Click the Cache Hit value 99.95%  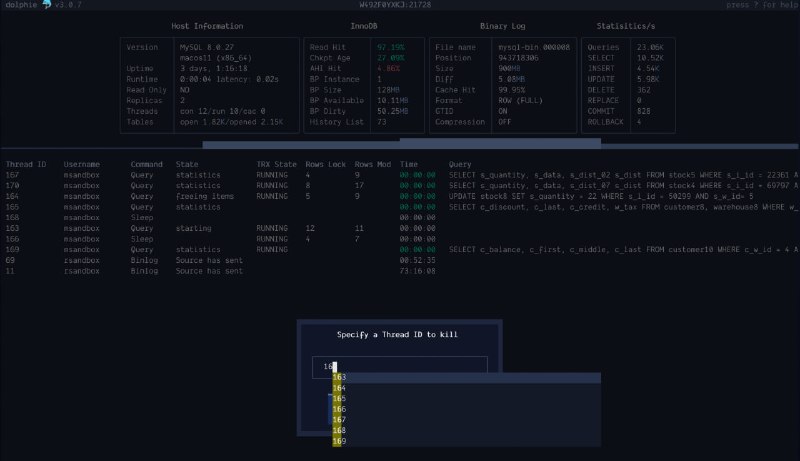pos(512,90)
